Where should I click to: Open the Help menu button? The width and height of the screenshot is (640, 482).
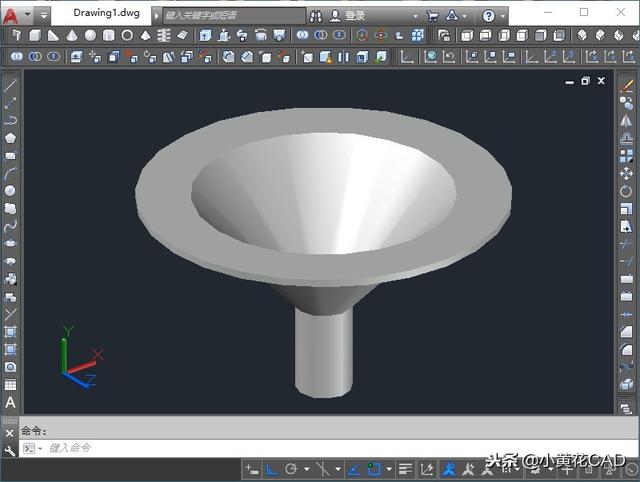pyautogui.click(x=488, y=16)
